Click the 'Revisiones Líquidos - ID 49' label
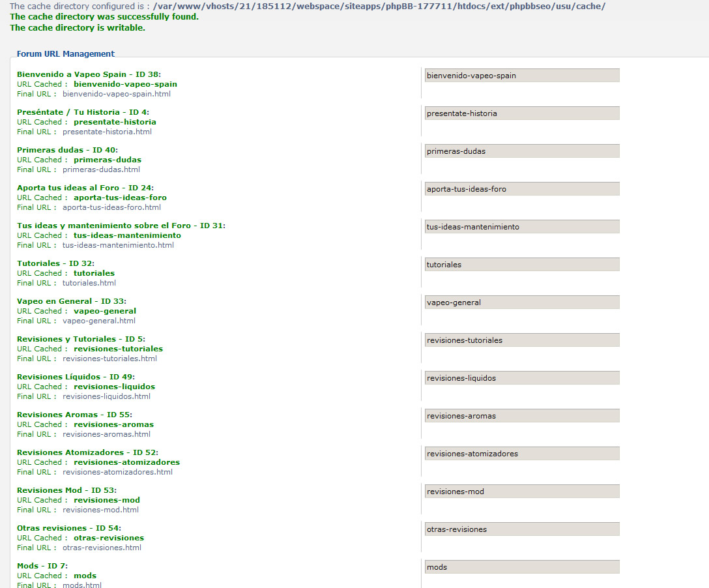709x588 pixels. tap(76, 377)
